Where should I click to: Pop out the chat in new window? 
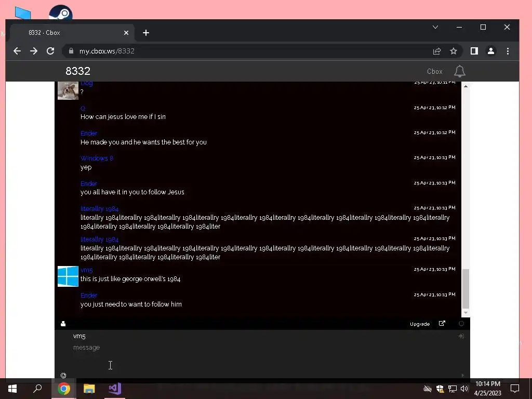coord(442,323)
